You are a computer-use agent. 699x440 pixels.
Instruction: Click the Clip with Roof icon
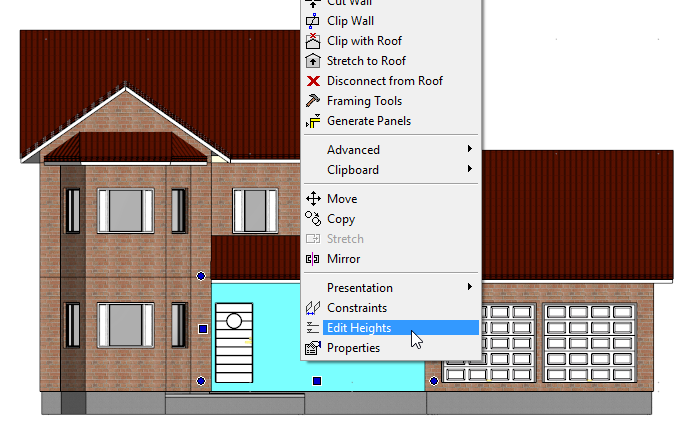click(x=313, y=41)
